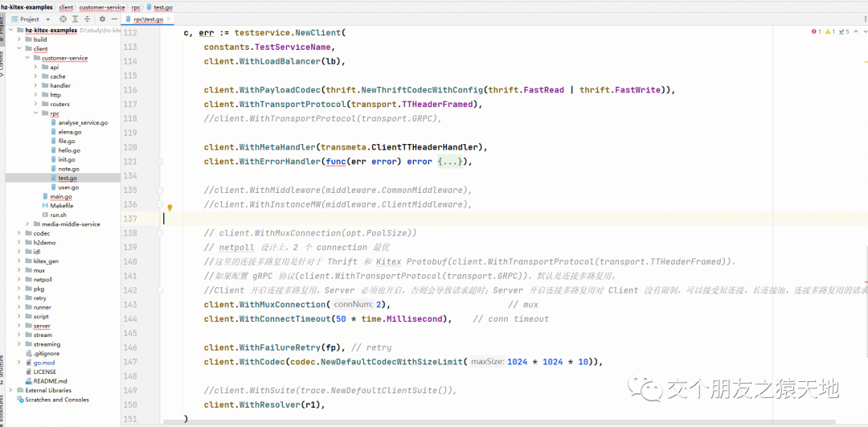Select the routers folder
Image resolution: width=868 pixels, height=427 pixels.
[x=59, y=104]
